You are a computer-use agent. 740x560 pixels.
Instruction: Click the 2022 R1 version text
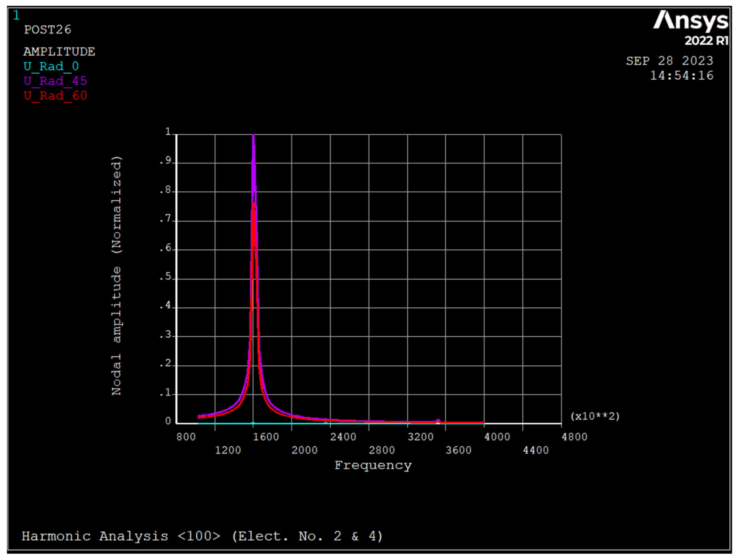tap(706, 41)
